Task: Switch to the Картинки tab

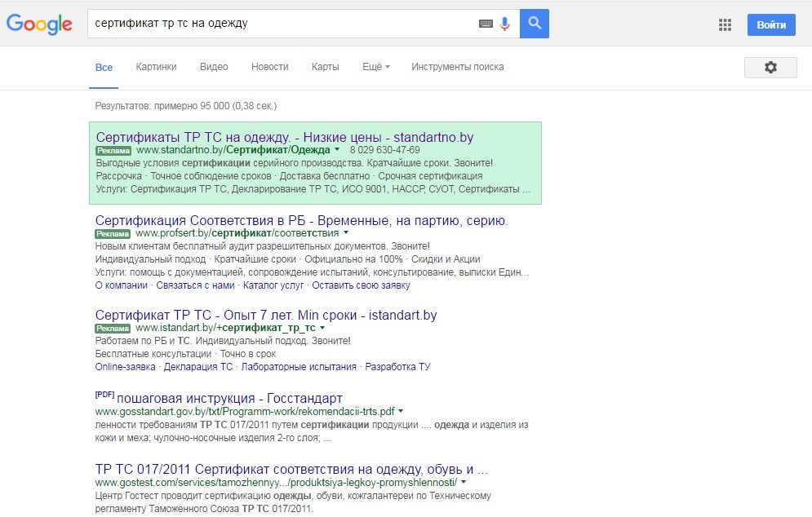Action: 156,67
